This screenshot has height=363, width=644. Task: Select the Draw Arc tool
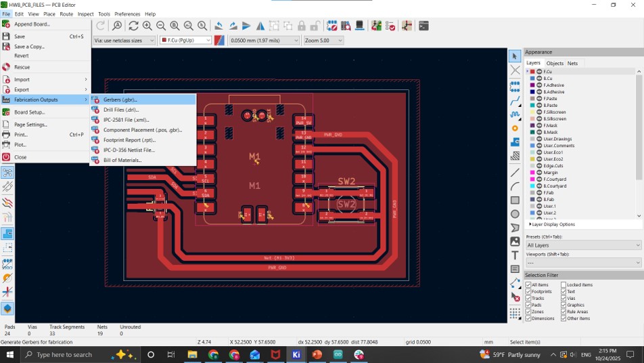(x=515, y=187)
